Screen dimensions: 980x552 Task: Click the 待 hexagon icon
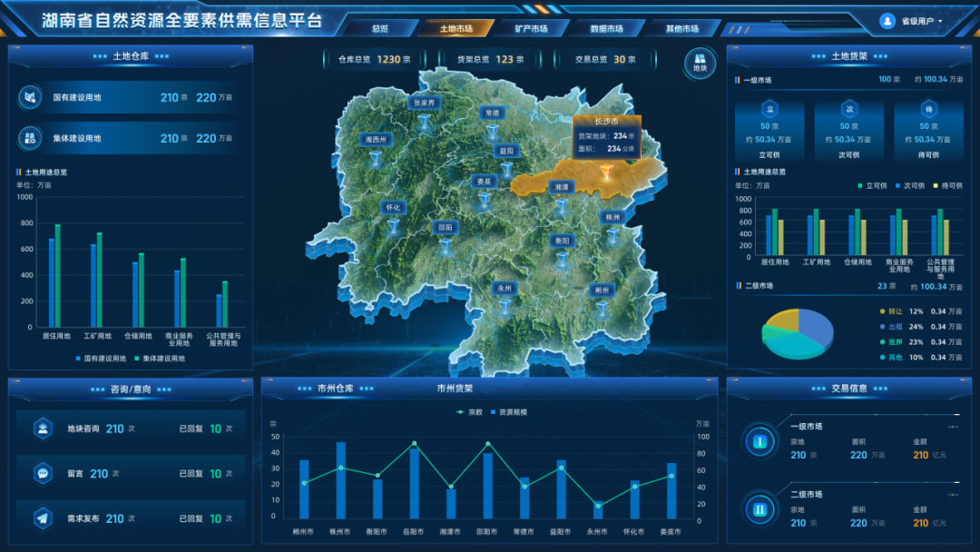(929, 109)
